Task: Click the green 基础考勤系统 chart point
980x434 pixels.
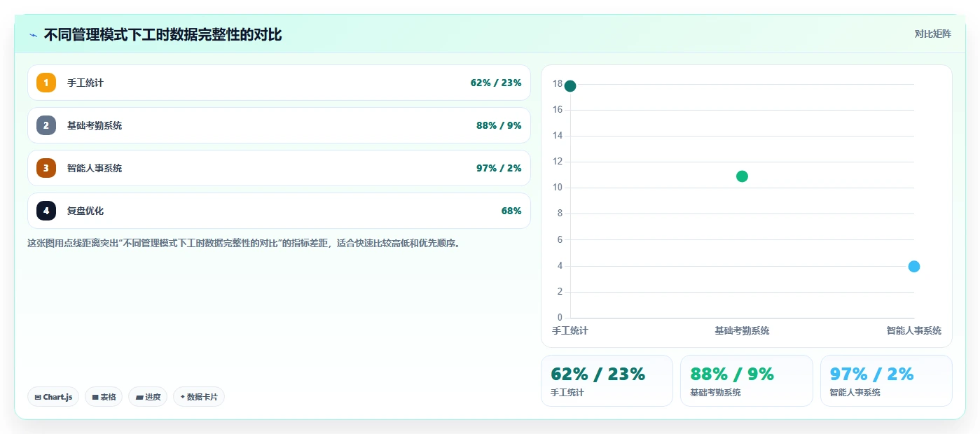Action: click(742, 176)
